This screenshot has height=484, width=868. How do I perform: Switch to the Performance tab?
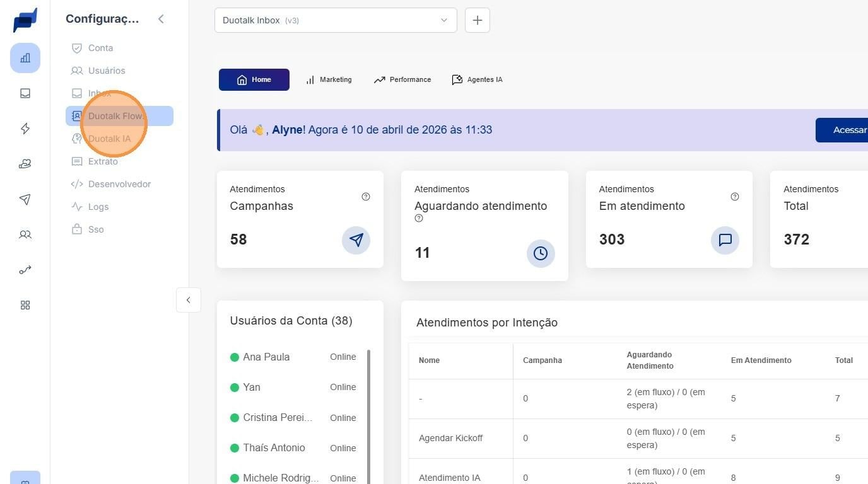[x=402, y=79]
